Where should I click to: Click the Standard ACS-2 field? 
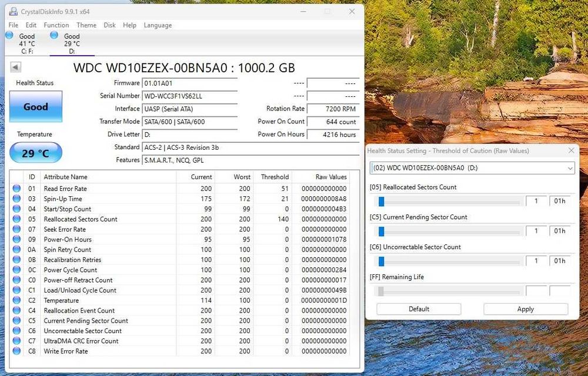(250, 147)
